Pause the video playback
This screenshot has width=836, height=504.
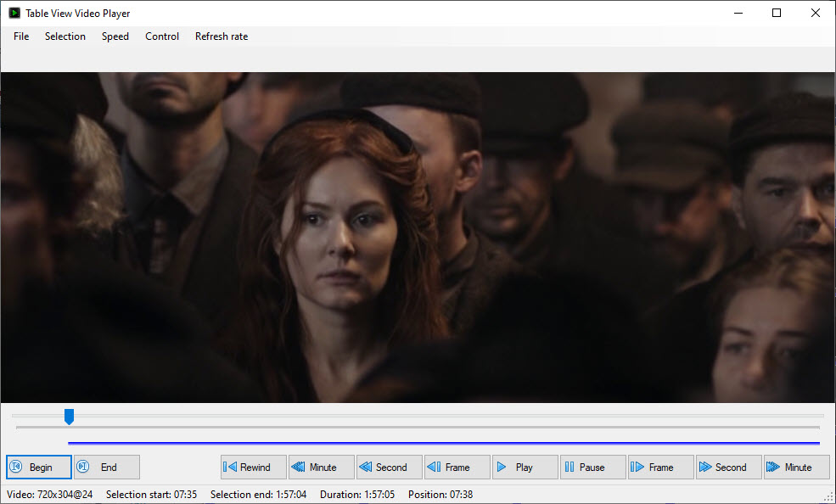point(593,468)
